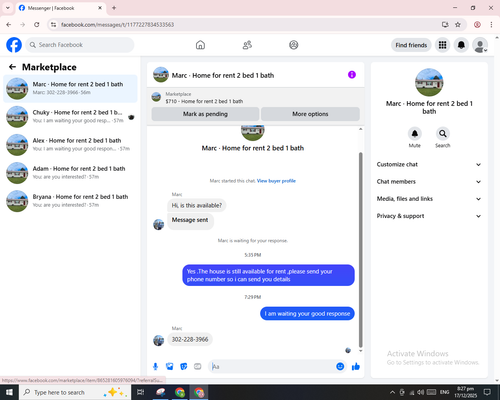The image size is (500, 400).
Task: Click More options button
Action: click(310, 114)
